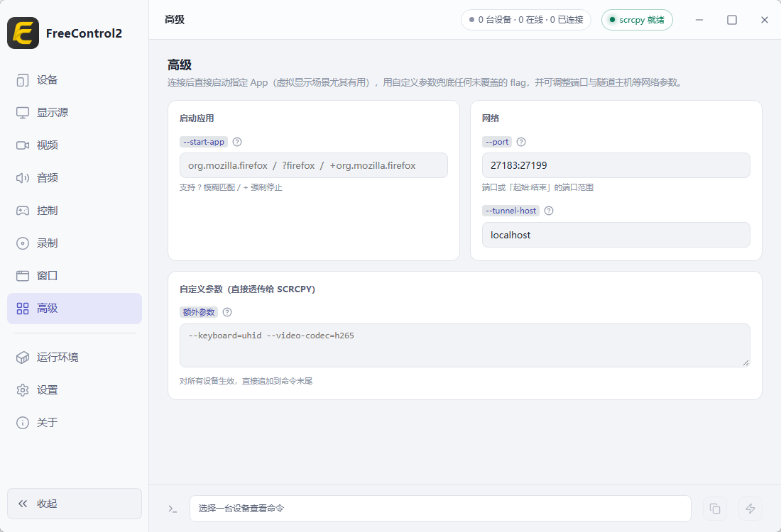This screenshot has height=532, width=781.
Task: Go to the 显示源 display source page
Action: pyautogui.click(x=75, y=113)
